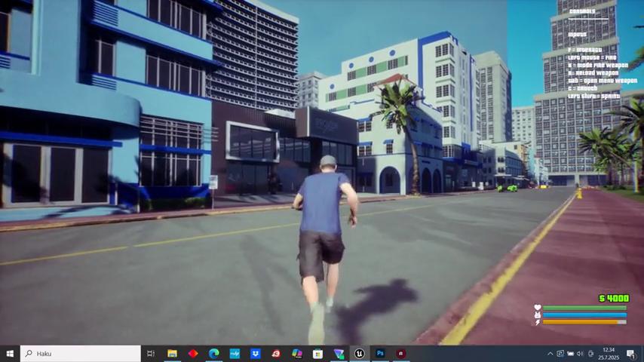Viewport: 644px width, 362px height.
Task: Click the armor icon beside blue bar
Action: pos(537,315)
